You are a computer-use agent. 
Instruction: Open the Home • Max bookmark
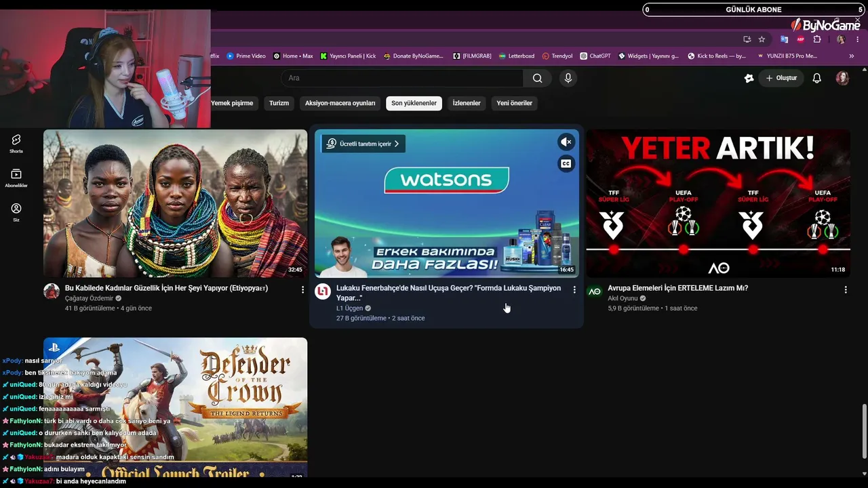(293, 56)
